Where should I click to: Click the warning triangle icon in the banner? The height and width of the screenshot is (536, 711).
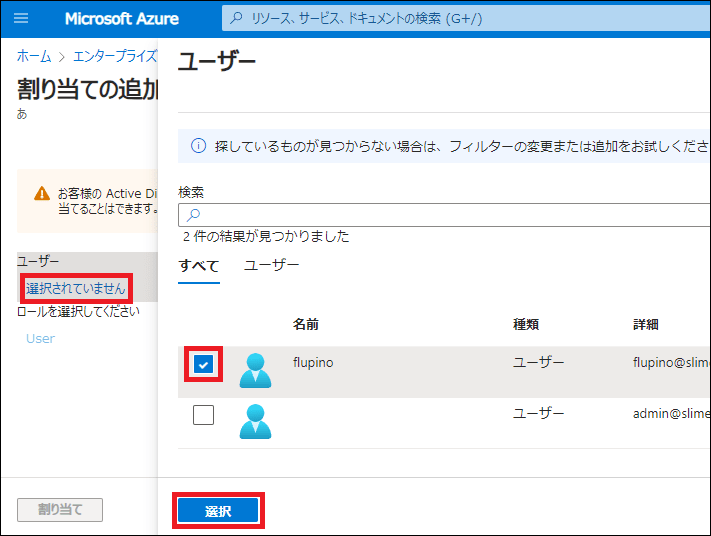(x=41, y=193)
